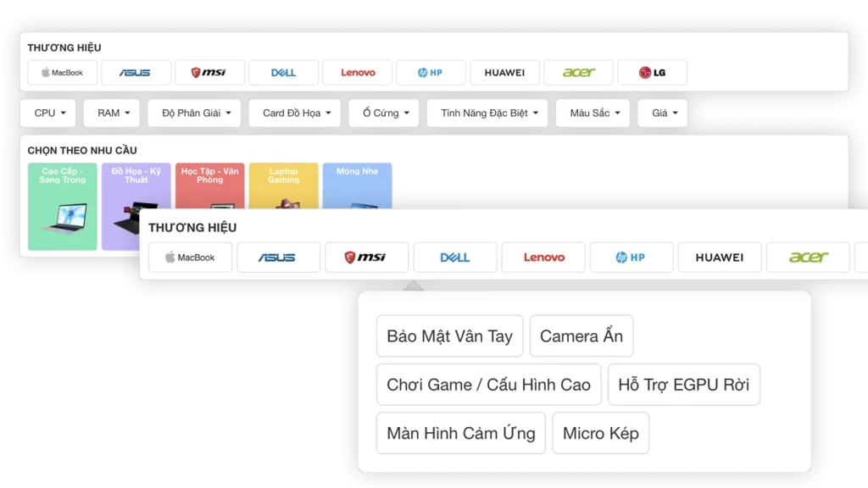Select the larger Dell brand logo
Viewport: 868px width, 488px height.
pyautogui.click(x=455, y=258)
